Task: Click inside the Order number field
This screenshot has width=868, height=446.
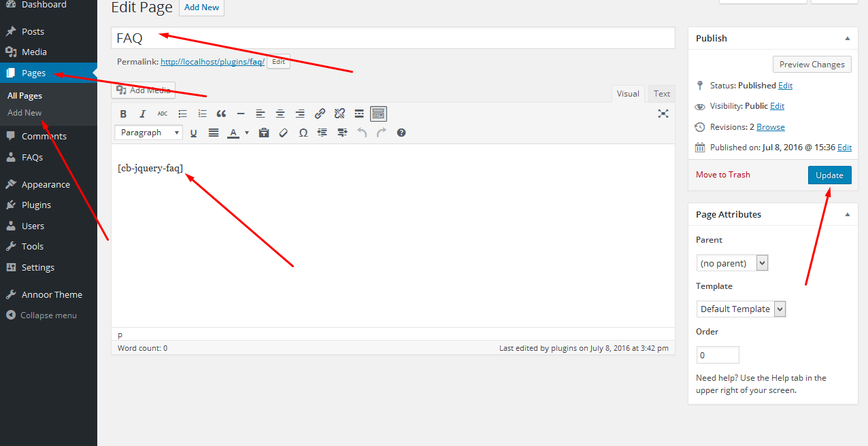Action: (717, 354)
